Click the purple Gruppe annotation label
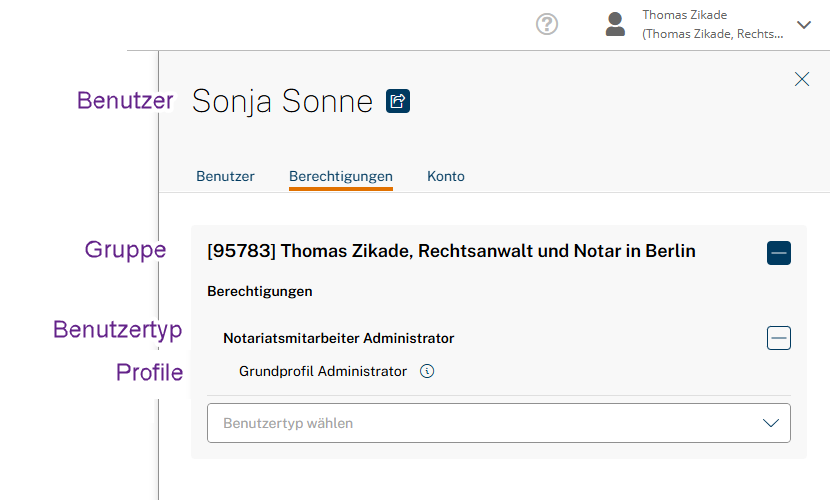The image size is (830, 500). tap(125, 250)
